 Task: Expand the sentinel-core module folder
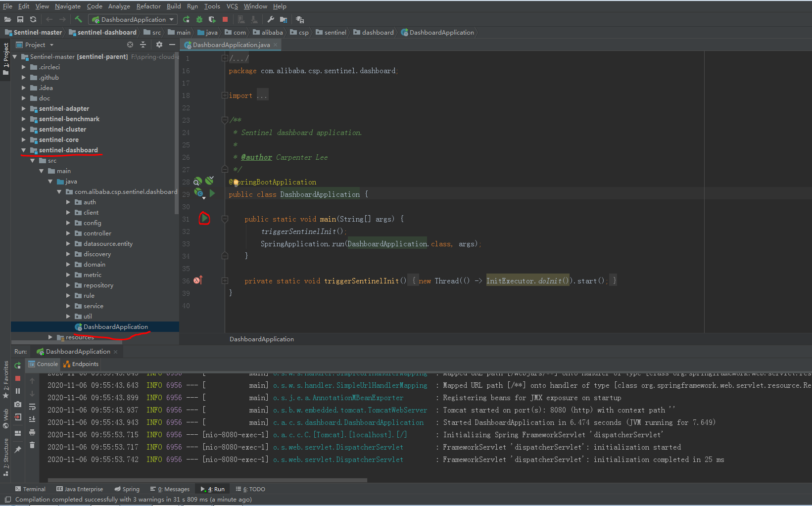pos(23,140)
